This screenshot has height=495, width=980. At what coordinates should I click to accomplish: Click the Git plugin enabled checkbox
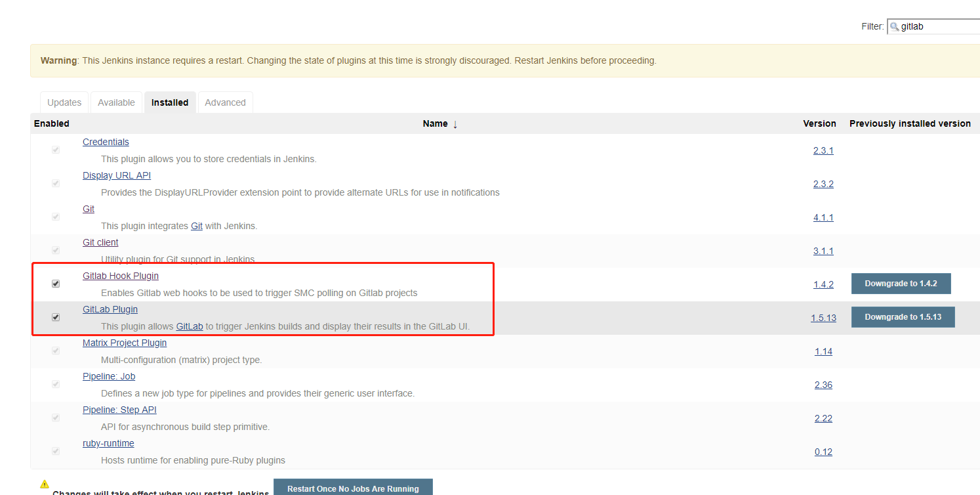point(56,217)
